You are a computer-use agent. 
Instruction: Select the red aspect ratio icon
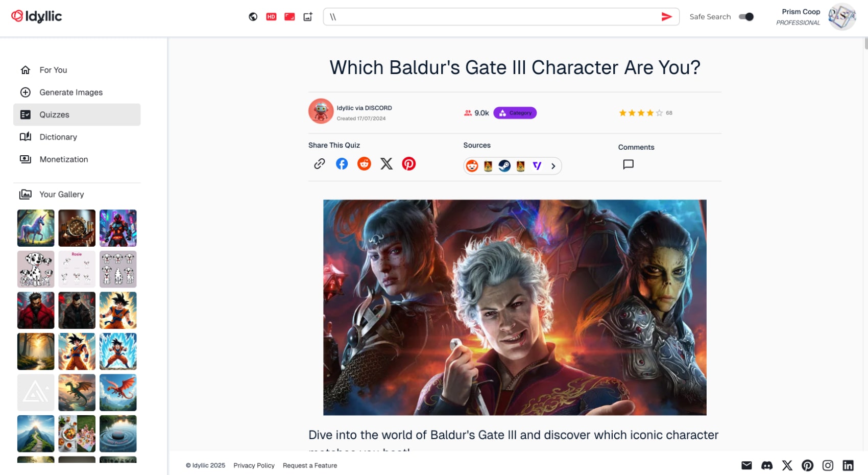click(290, 17)
